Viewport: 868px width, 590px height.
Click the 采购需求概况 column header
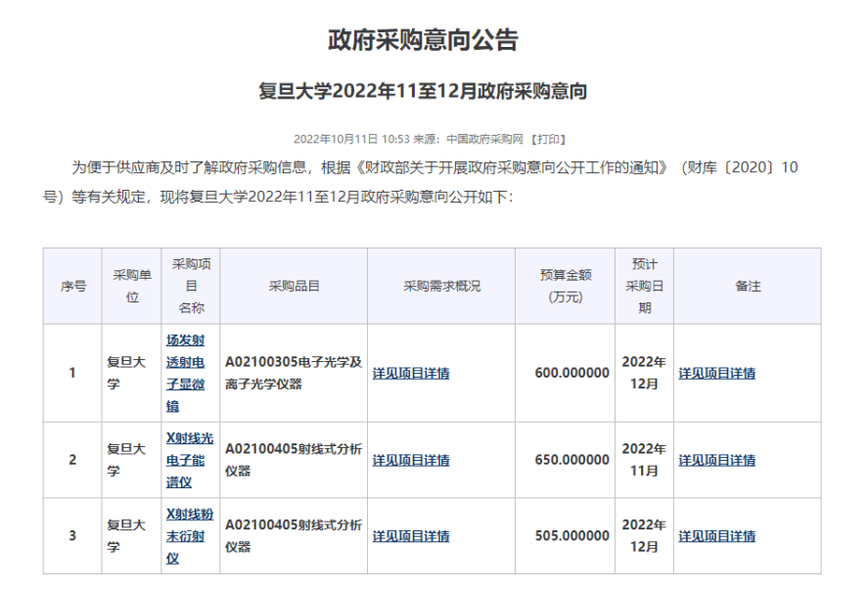pyautogui.click(x=441, y=286)
